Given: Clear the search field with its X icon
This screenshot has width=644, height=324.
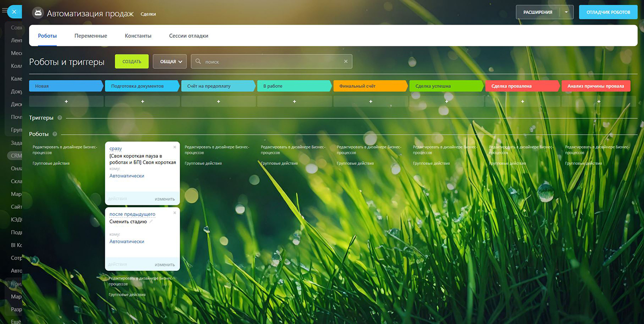Looking at the screenshot, I should click(x=346, y=61).
